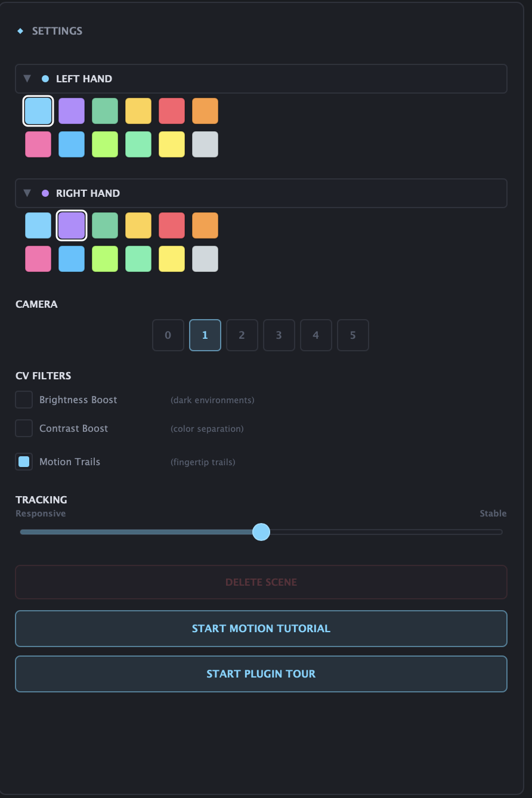Pick the red swatch under Right Hand
Image resolution: width=532 pixels, height=798 pixels.
pos(172,225)
